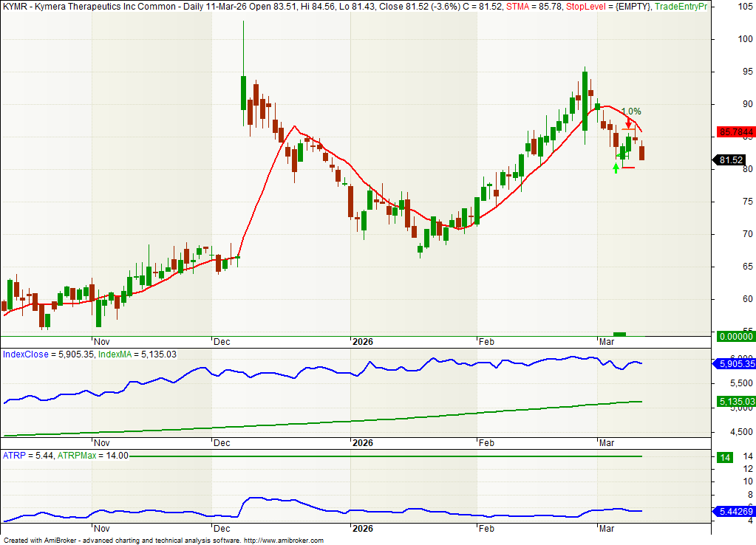Click the red horizontal stop level line
Screen dimensions: 756x545
coord(628,168)
